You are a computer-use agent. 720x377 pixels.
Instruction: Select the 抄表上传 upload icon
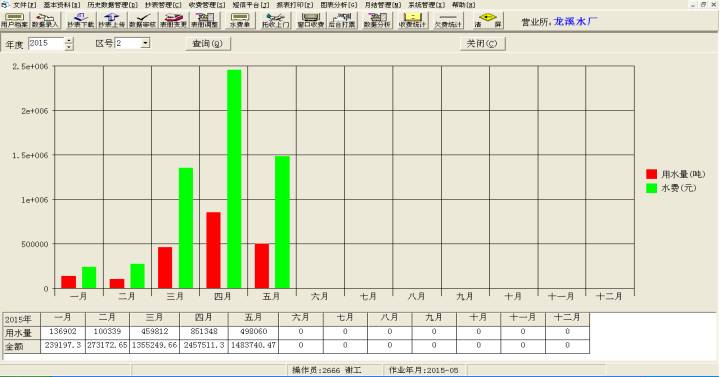click(x=112, y=21)
